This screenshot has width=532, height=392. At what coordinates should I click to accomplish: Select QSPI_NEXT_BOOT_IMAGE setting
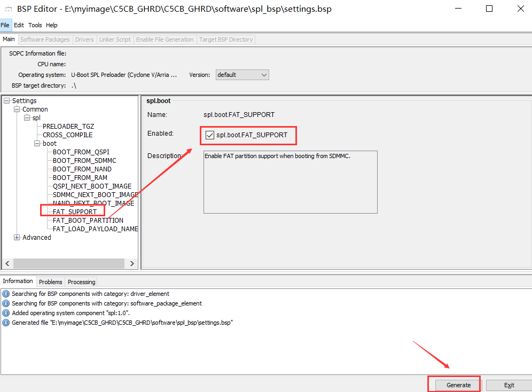pos(92,186)
